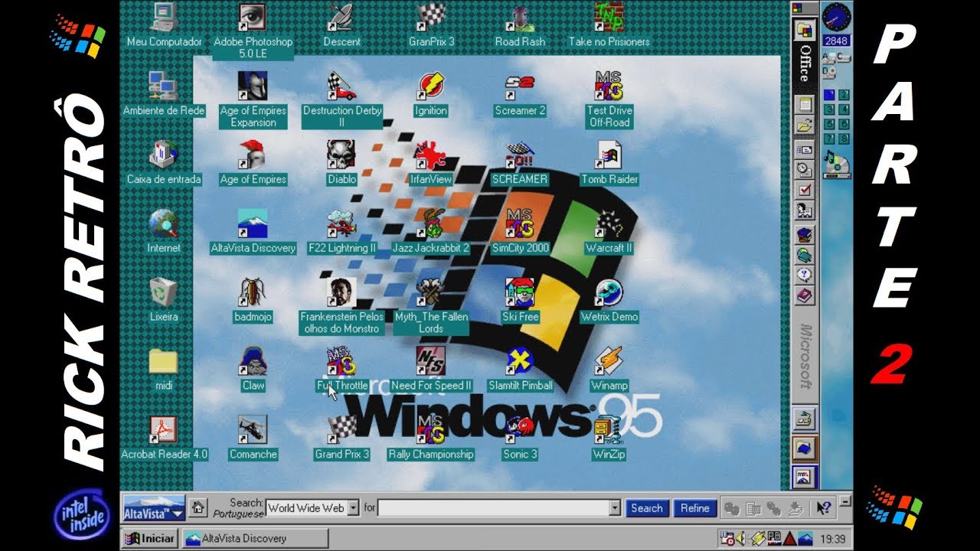This screenshot has width=980, height=551.
Task: Click Office bar question mark help icon
Action: [804, 275]
